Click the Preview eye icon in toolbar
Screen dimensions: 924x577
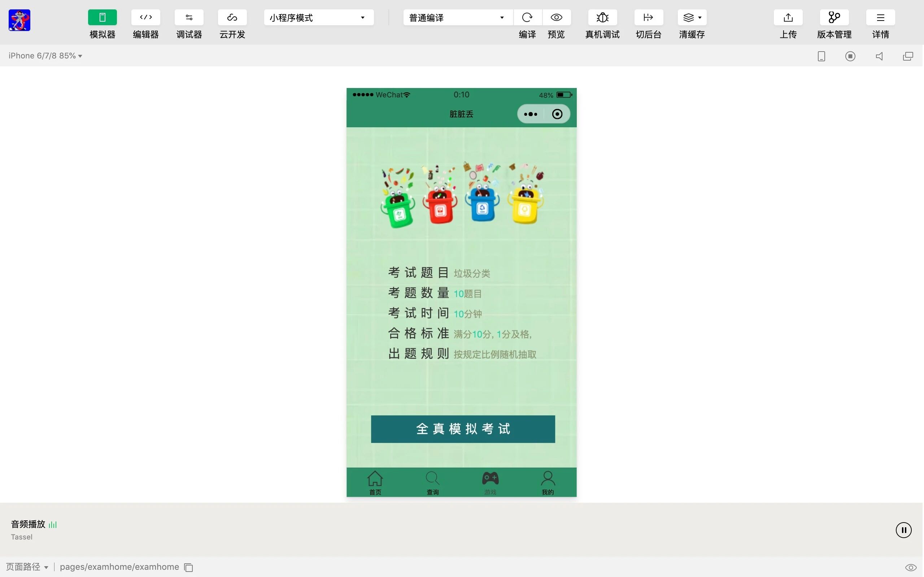[x=556, y=18]
